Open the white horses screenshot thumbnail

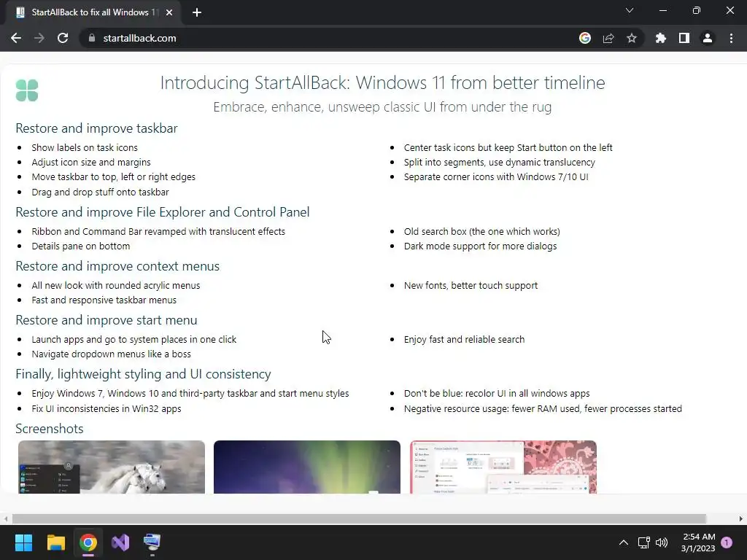[x=112, y=467]
